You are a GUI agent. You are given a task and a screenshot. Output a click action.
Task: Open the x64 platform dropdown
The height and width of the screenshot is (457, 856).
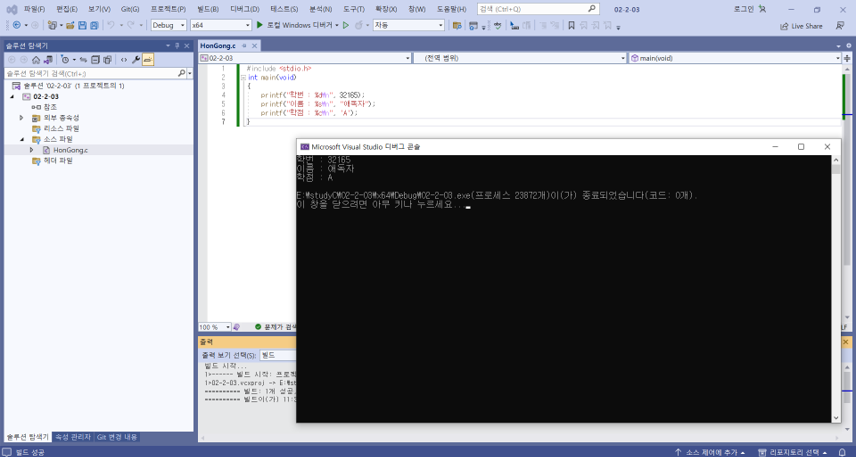[221, 25]
